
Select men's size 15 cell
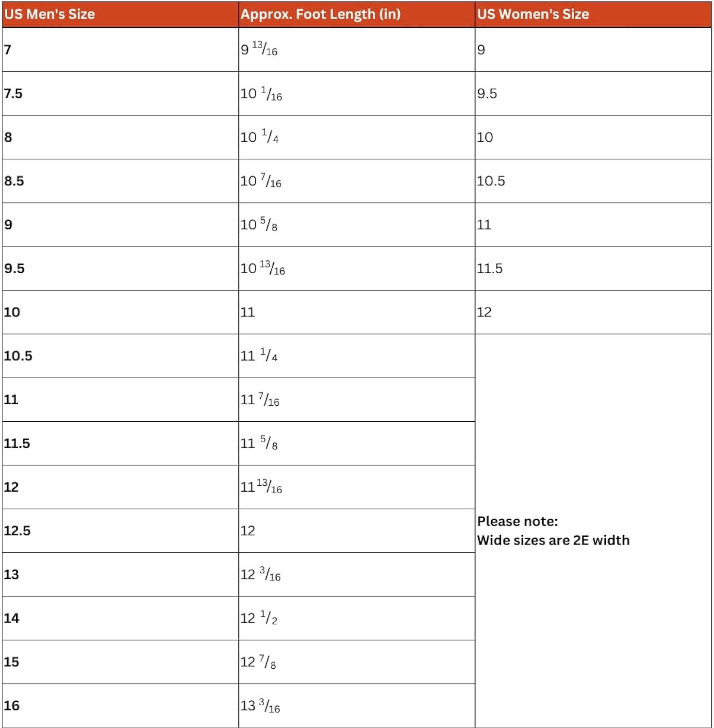coord(120,662)
